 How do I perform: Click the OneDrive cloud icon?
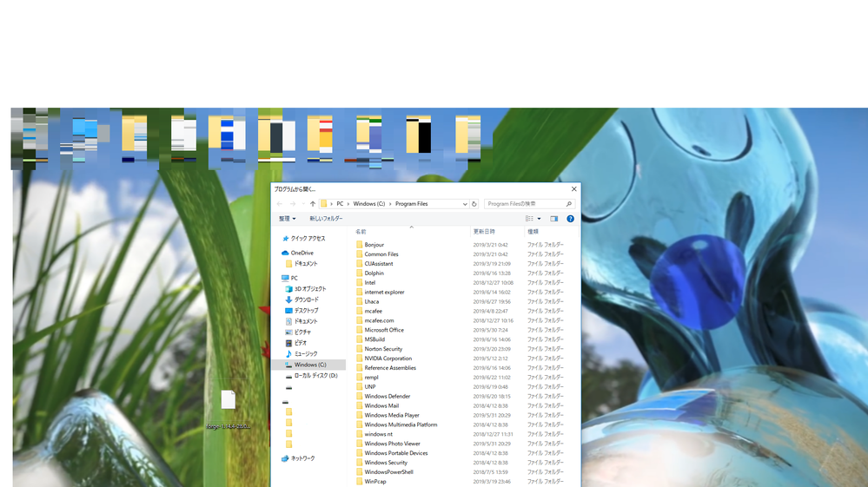click(285, 253)
